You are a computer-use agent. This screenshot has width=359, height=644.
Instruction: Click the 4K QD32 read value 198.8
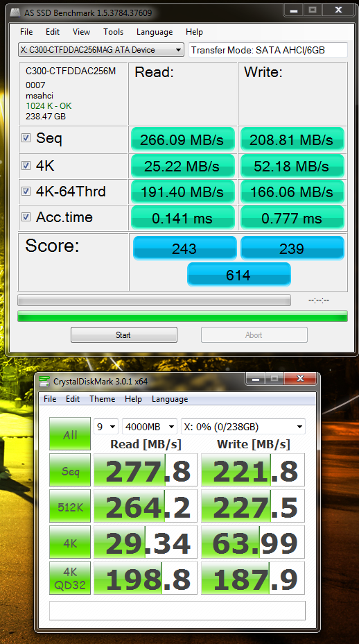[146, 578]
